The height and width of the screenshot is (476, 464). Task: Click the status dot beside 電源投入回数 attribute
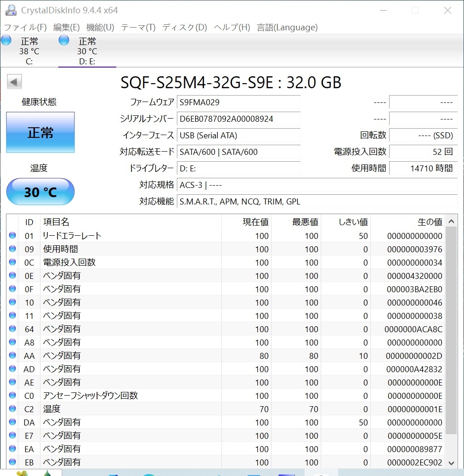coord(12,262)
